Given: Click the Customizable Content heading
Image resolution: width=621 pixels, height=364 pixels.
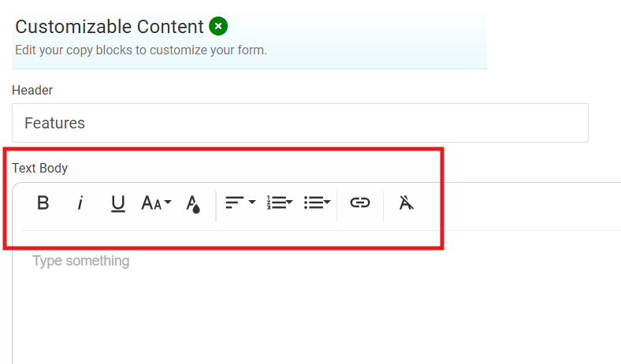Looking at the screenshot, I should [x=110, y=27].
